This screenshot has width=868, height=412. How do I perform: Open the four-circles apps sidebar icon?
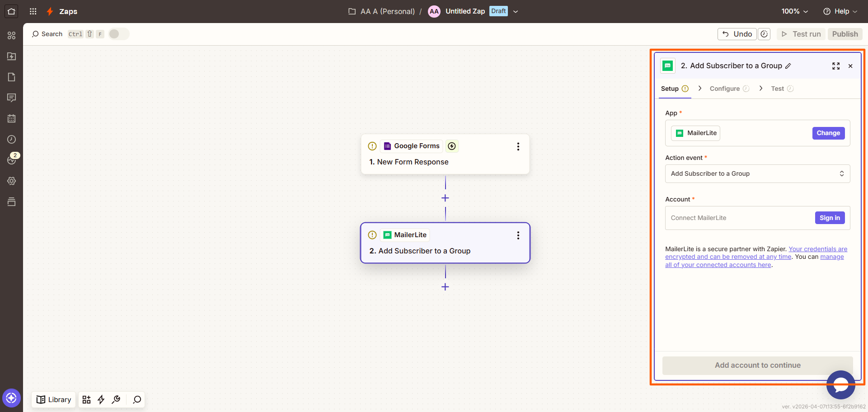click(11, 36)
